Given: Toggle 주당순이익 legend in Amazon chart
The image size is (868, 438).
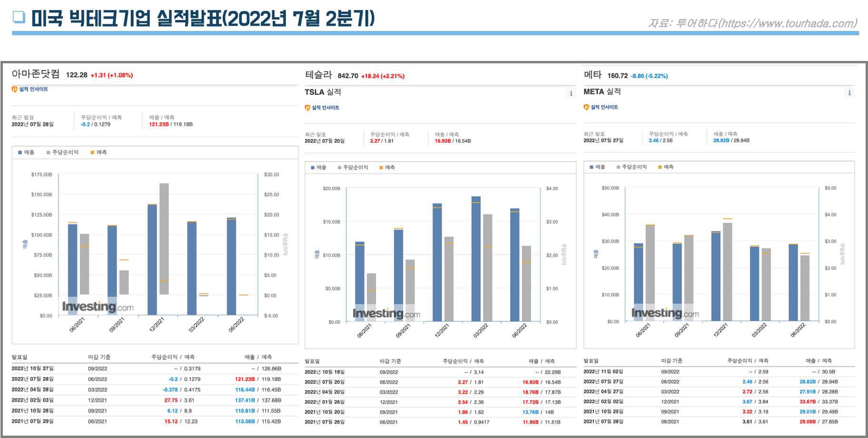Looking at the screenshot, I should pos(62,152).
